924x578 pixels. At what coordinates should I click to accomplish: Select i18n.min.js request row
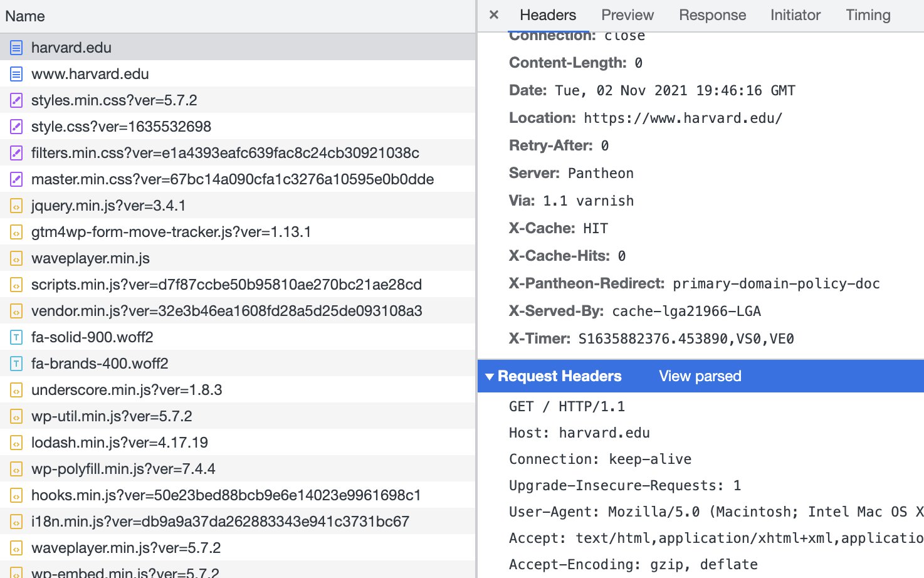click(x=238, y=522)
